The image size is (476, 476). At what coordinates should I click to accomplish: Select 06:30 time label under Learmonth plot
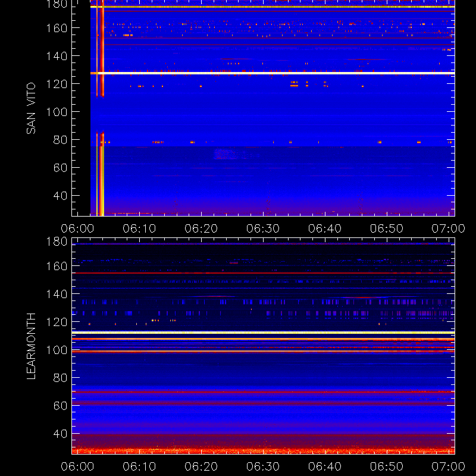(x=263, y=466)
